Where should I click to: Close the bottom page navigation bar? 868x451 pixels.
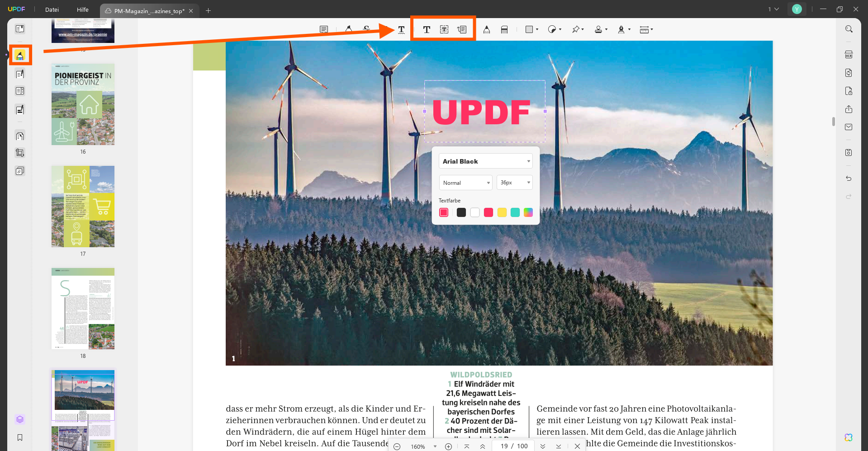click(577, 446)
